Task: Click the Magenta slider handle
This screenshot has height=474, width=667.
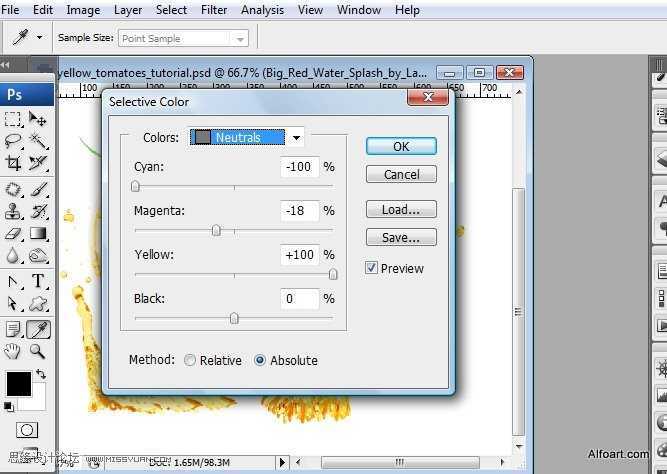Action: click(216, 230)
